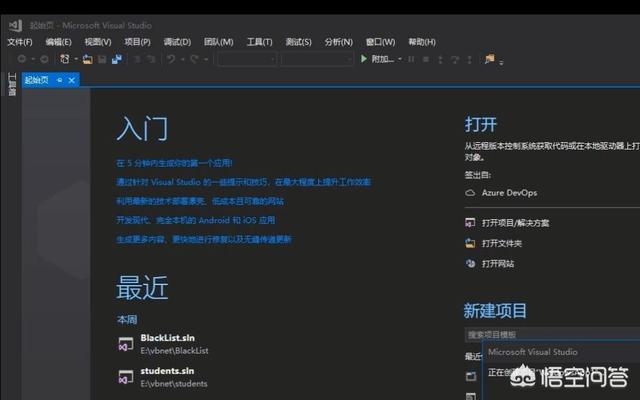Image resolution: width=640 pixels, height=400 pixels.
Task: Toggle the pin on the 起始页 tab
Action: tap(60, 80)
